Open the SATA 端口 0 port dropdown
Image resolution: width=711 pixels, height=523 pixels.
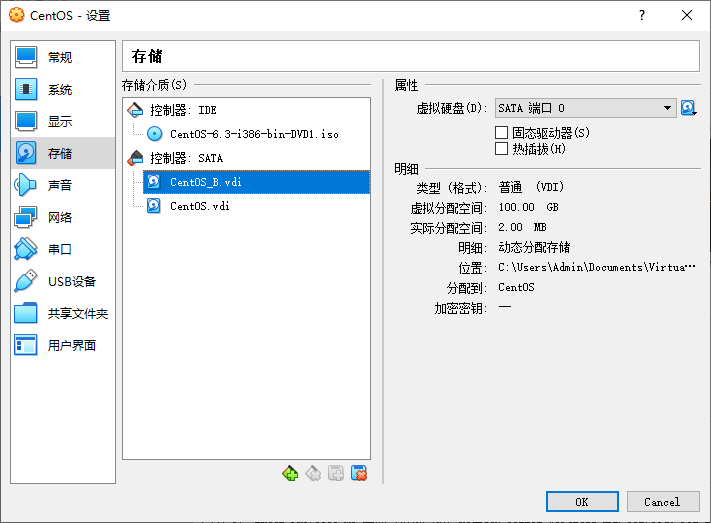click(585, 108)
